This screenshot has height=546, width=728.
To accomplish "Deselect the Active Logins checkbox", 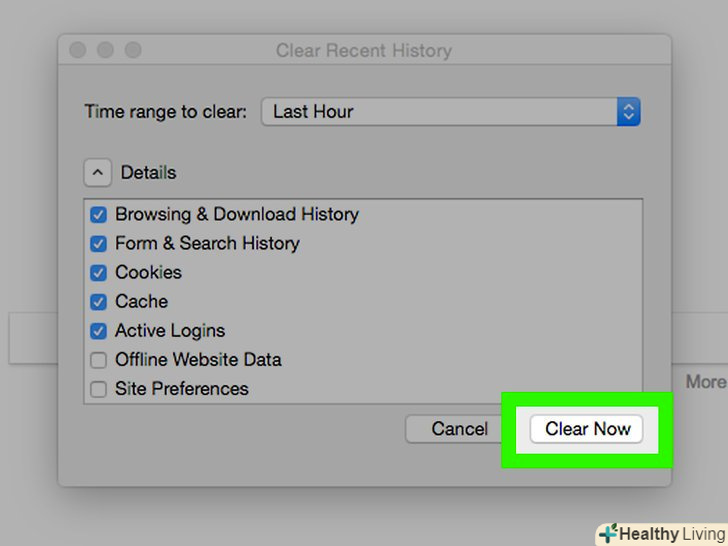I will click(98, 331).
